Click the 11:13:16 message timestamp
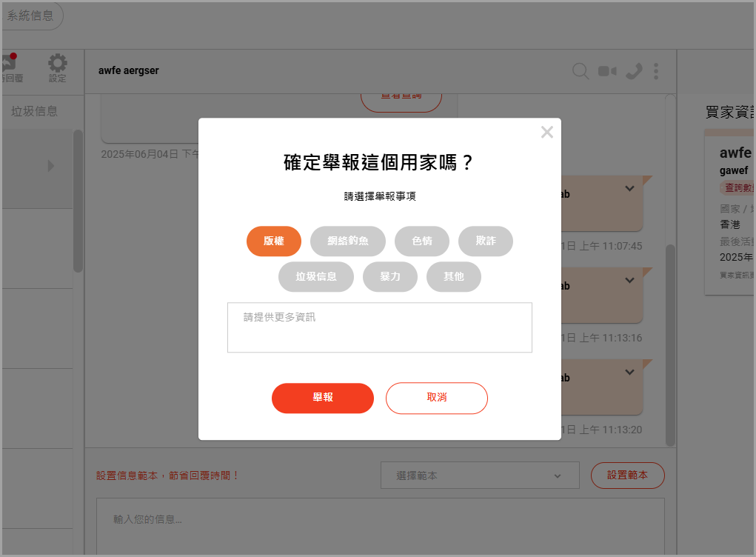This screenshot has width=756, height=557. click(x=602, y=338)
